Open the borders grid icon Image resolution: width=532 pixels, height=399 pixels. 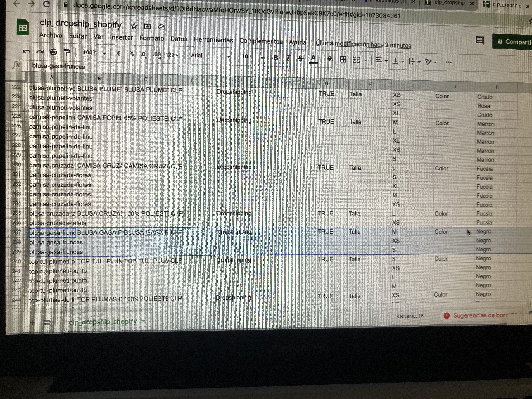point(343,59)
